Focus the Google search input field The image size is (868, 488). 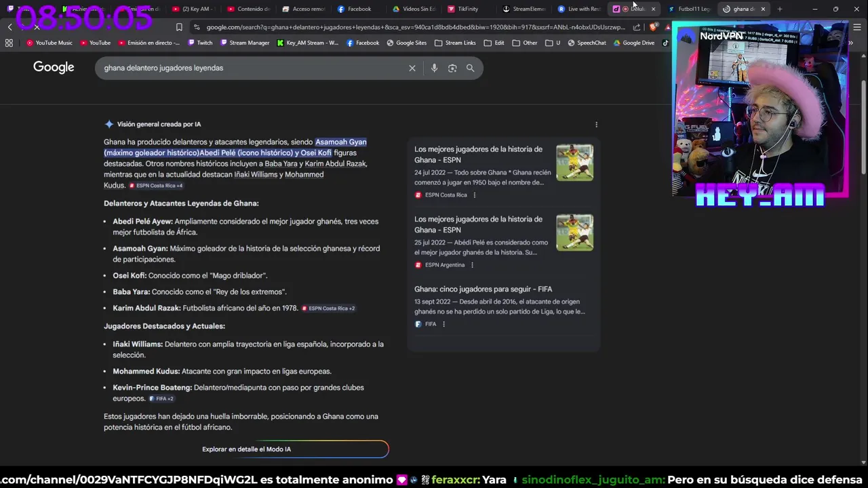pyautogui.click(x=251, y=68)
